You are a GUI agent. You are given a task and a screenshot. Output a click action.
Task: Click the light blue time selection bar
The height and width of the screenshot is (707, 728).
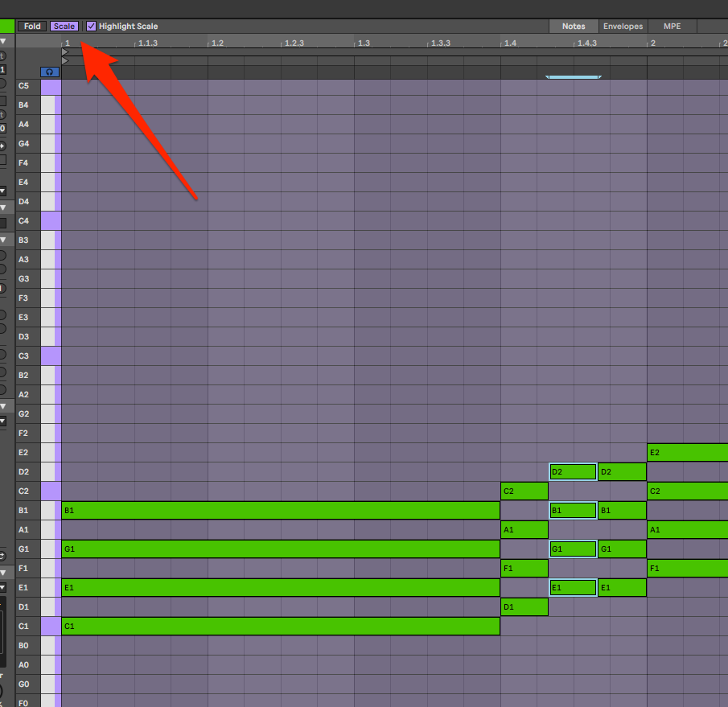pos(573,77)
